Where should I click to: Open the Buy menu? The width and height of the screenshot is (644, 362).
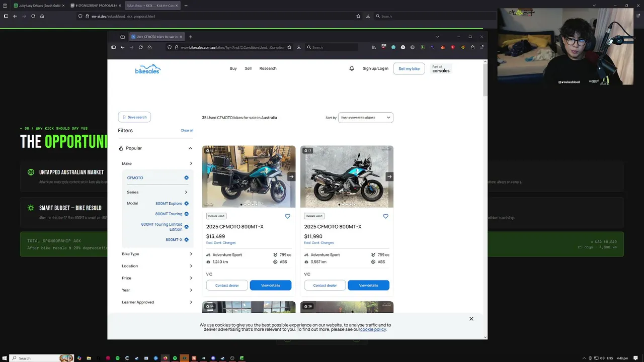[x=233, y=68]
